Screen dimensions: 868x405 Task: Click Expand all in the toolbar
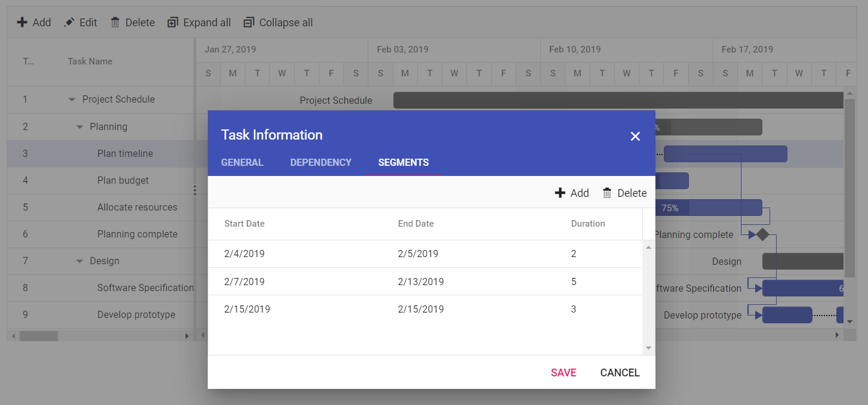click(x=199, y=23)
